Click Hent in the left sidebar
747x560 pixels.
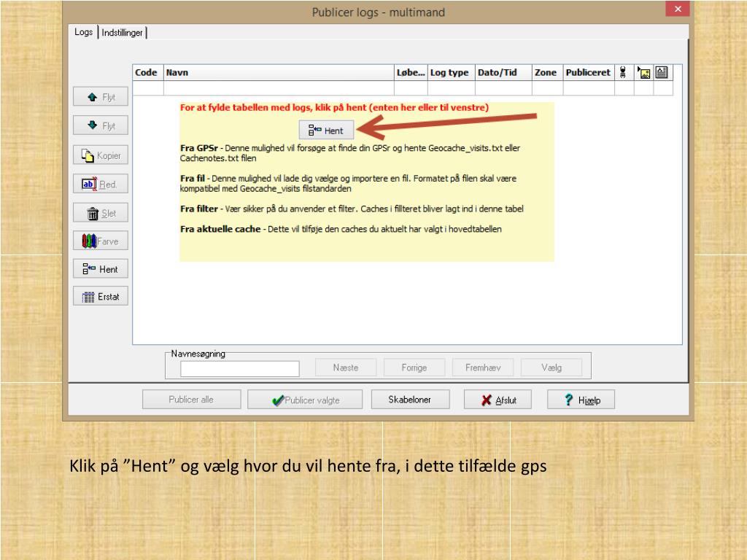pyautogui.click(x=101, y=269)
